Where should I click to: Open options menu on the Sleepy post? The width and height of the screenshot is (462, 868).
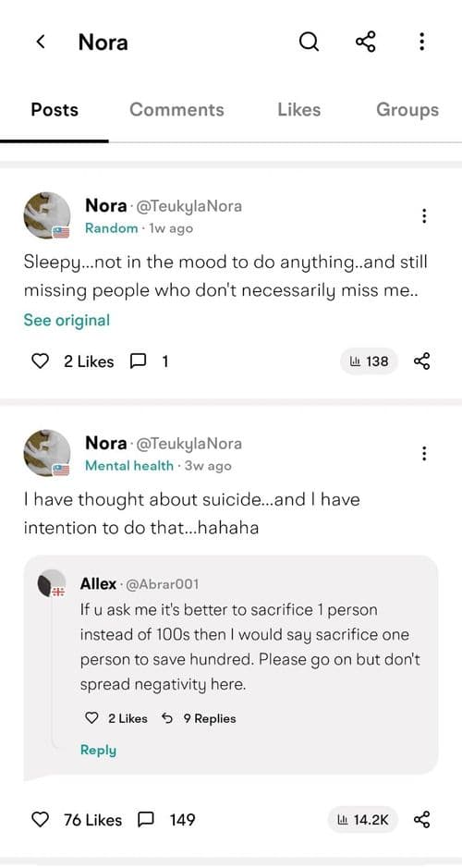point(424,216)
